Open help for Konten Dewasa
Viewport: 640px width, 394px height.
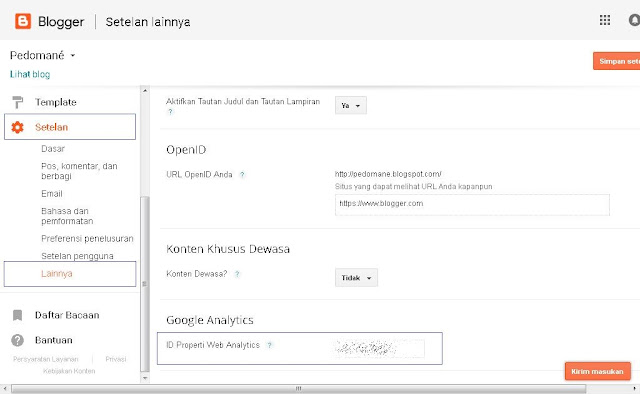[237, 274]
